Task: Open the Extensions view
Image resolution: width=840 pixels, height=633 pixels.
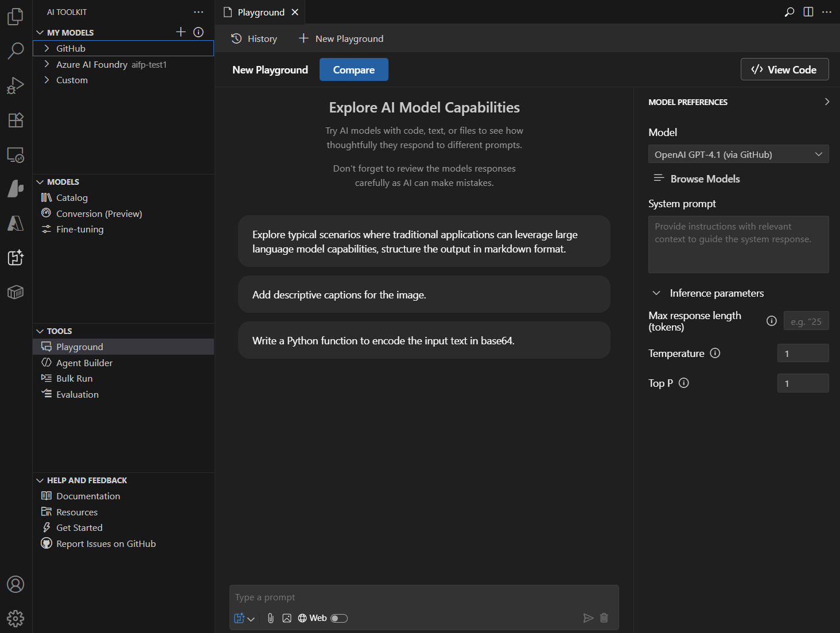Action: coord(15,120)
